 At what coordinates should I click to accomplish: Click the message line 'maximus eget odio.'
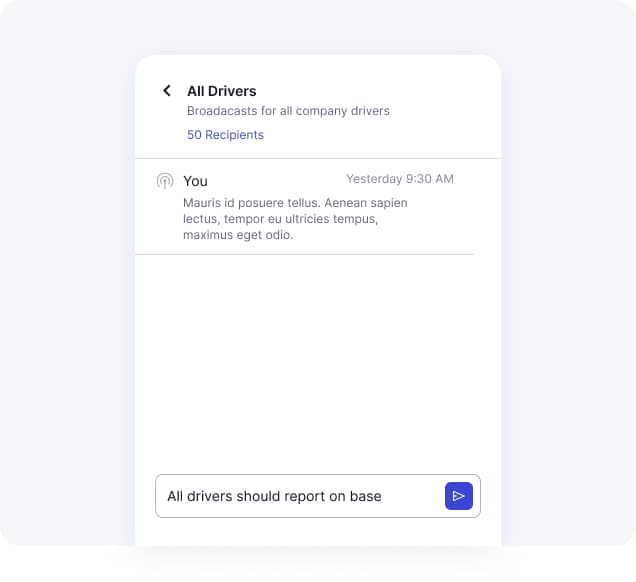(238, 235)
